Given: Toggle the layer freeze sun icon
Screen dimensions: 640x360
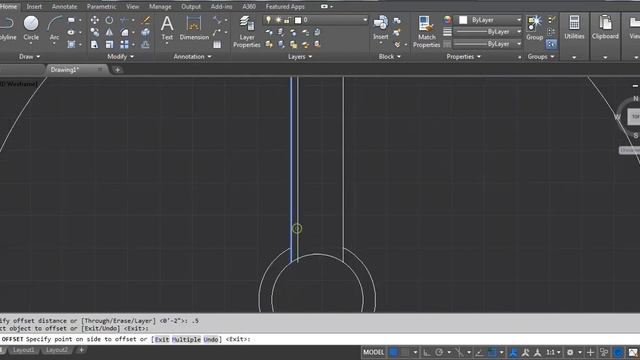Looking at the screenshot, I should tap(278, 20).
